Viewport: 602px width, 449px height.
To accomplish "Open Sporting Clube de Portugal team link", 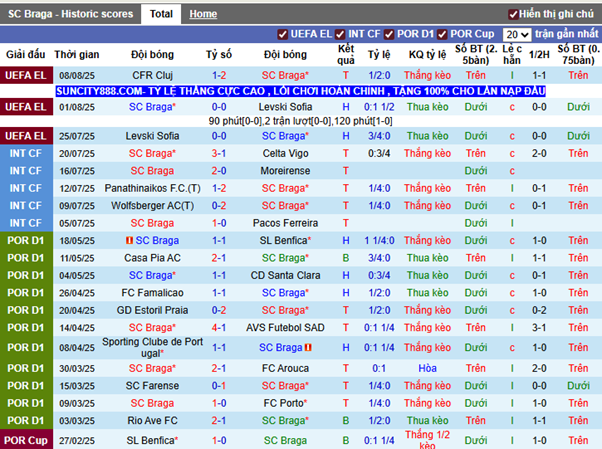I will click(x=152, y=348).
